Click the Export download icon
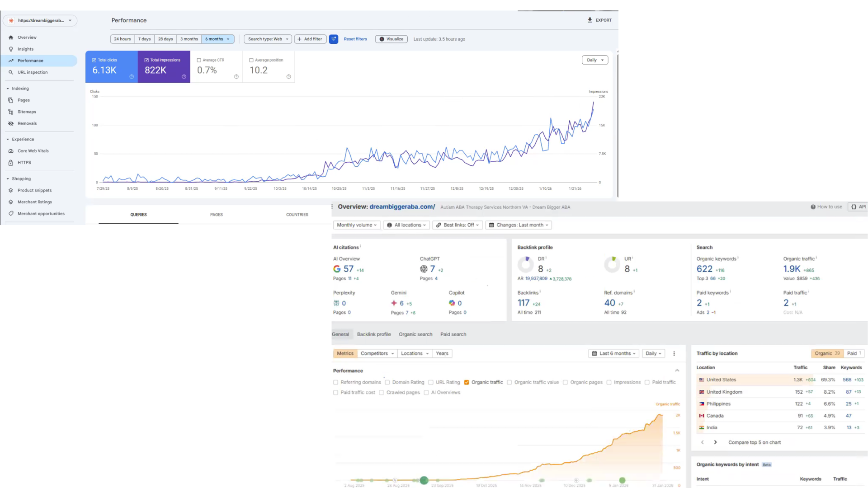 coord(590,20)
